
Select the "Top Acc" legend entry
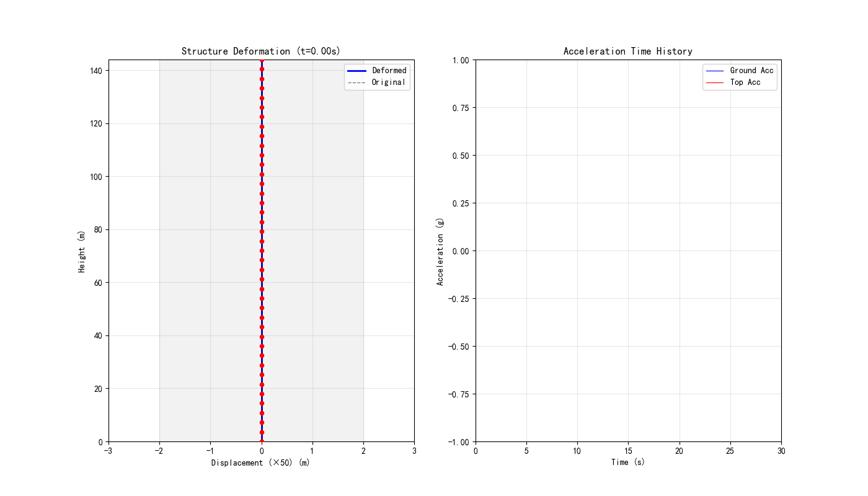tap(733, 82)
